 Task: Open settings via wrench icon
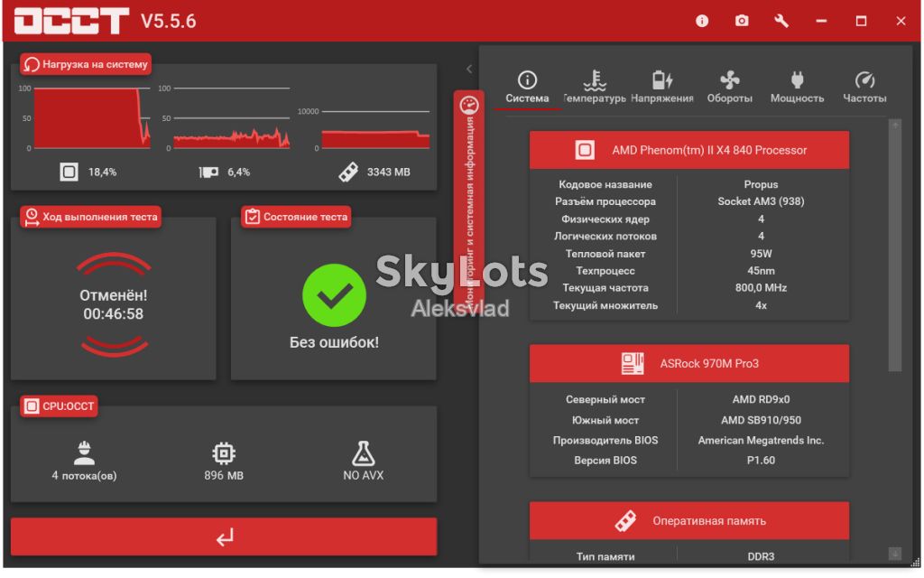pyautogui.click(x=781, y=22)
